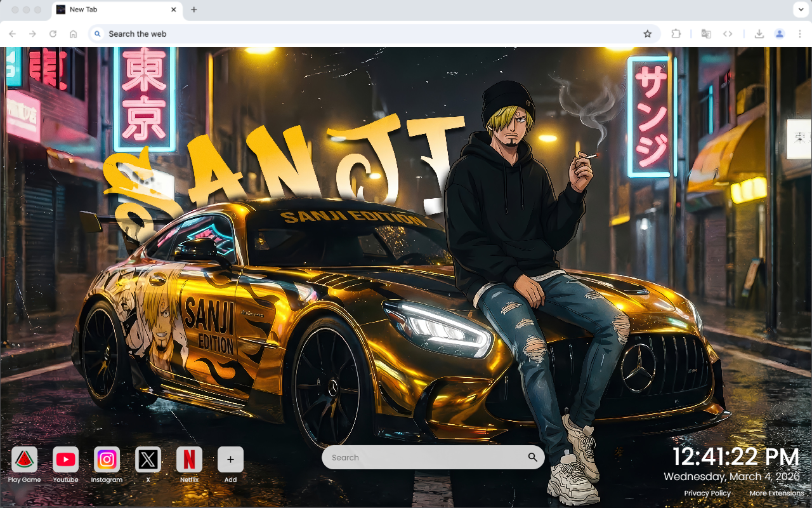
Task: Bookmark this tab with the star icon
Action: 648,34
